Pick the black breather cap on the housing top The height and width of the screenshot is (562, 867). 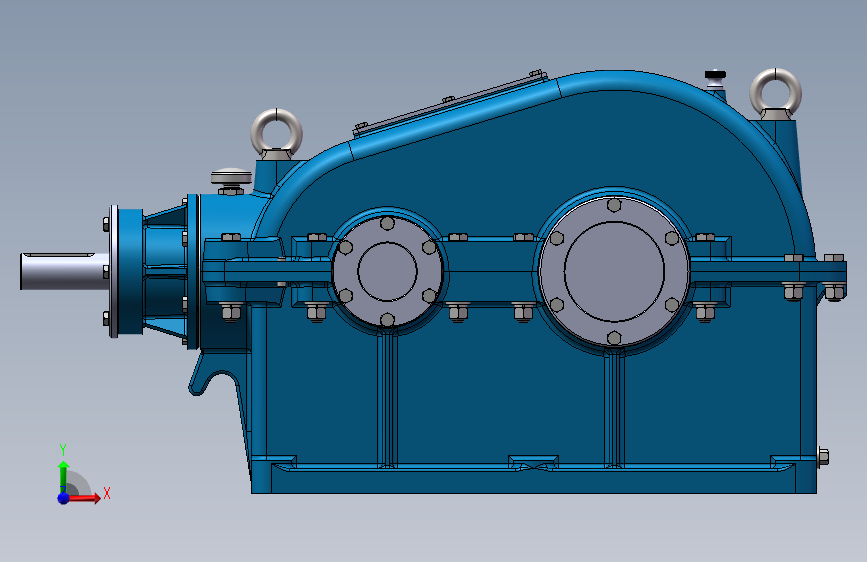[715, 75]
